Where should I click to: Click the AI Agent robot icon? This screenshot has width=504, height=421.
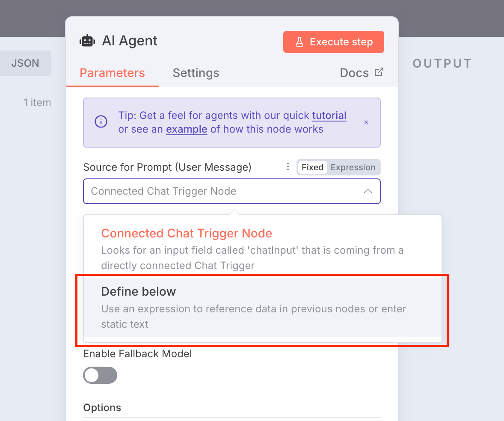tap(87, 41)
